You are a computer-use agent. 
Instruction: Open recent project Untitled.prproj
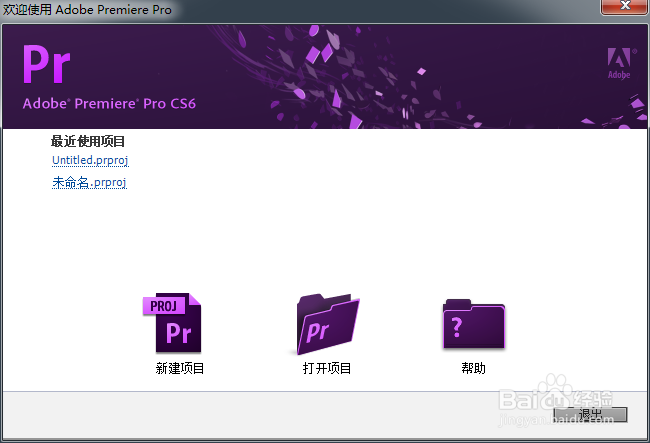point(90,160)
